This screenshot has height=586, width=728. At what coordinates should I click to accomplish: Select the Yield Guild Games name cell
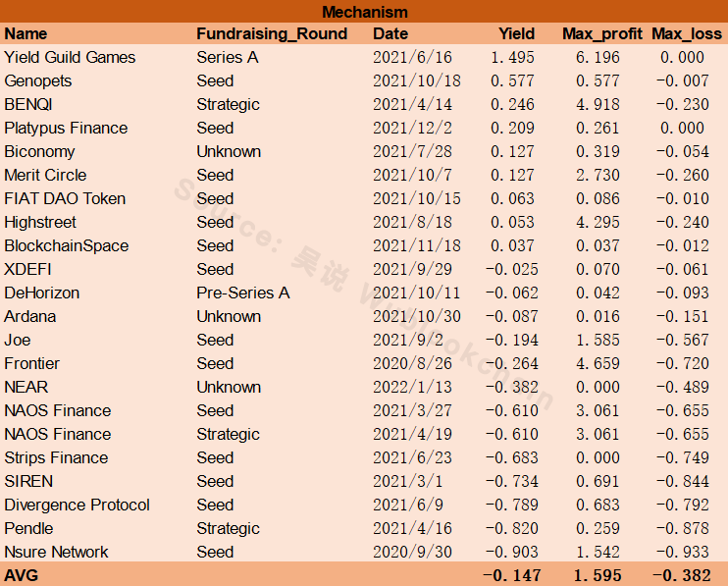(70, 57)
